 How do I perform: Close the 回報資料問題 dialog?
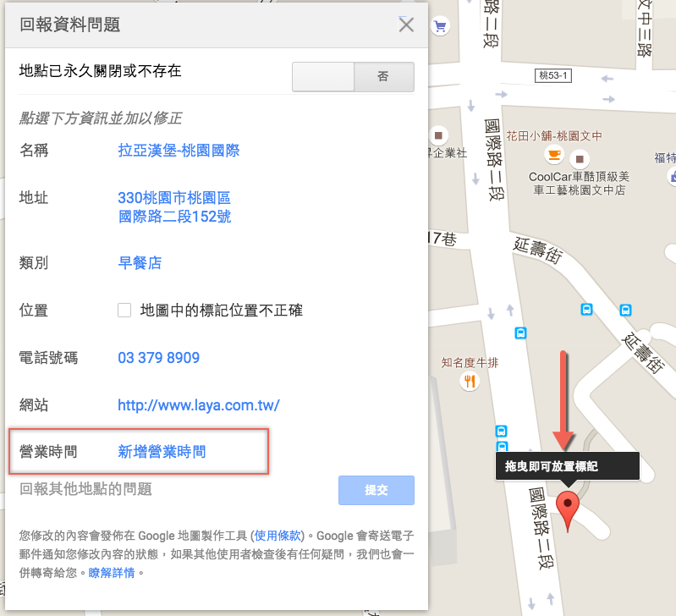(x=406, y=25)
